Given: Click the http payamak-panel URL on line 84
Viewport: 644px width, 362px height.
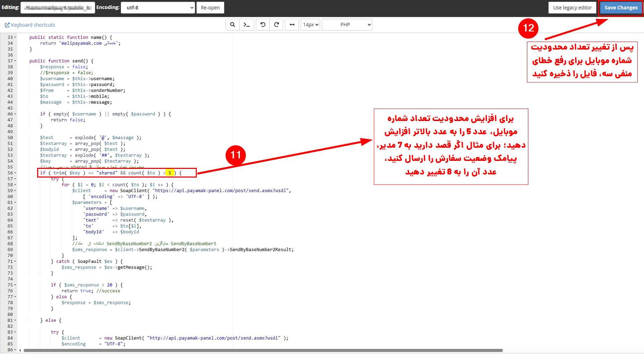Looking at the screenshot, I should pyautogui.click(x=214, y=338).
